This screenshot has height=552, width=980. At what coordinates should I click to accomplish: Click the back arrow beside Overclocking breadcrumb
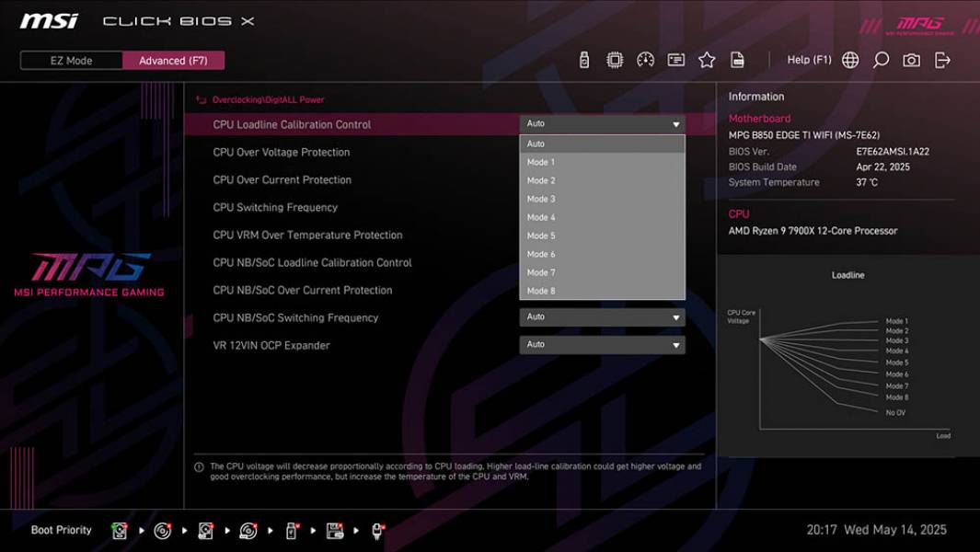pos(201,99)
